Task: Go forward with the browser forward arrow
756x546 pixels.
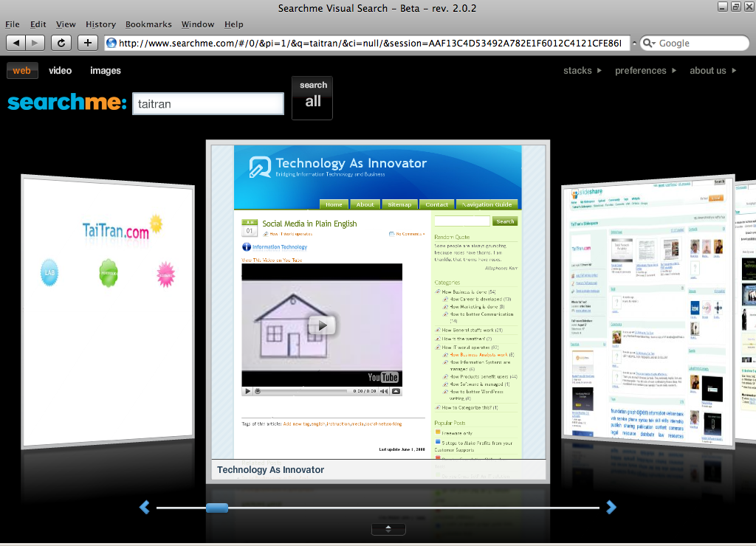Action: pyautogui.click(x=35, y=43)
